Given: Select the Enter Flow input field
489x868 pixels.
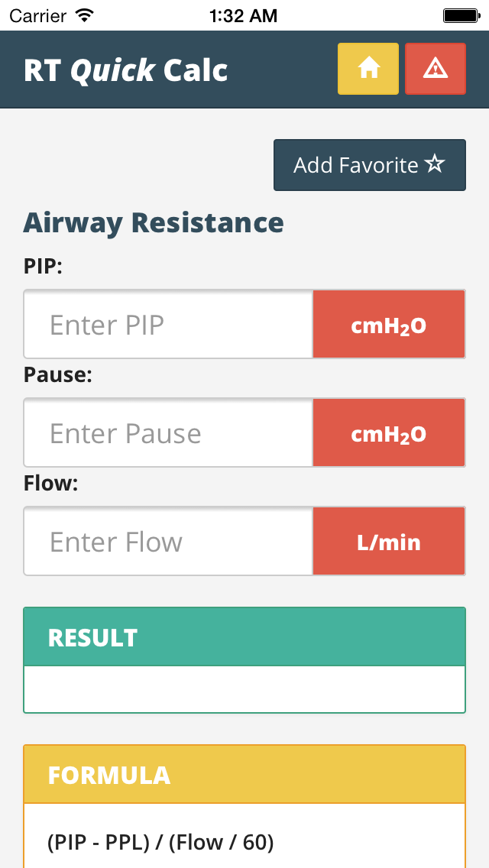Looking at the screenshot, I should [168, 542].
